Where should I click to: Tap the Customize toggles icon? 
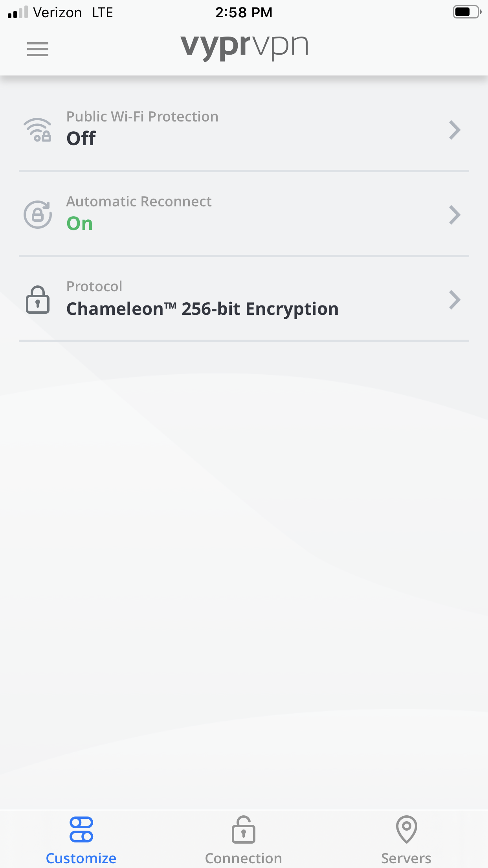81,829
